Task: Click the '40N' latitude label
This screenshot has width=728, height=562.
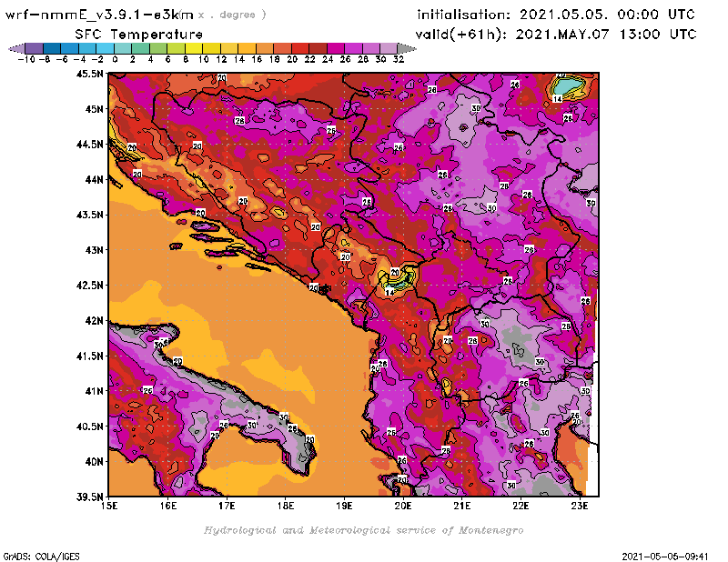Action: 94,462
